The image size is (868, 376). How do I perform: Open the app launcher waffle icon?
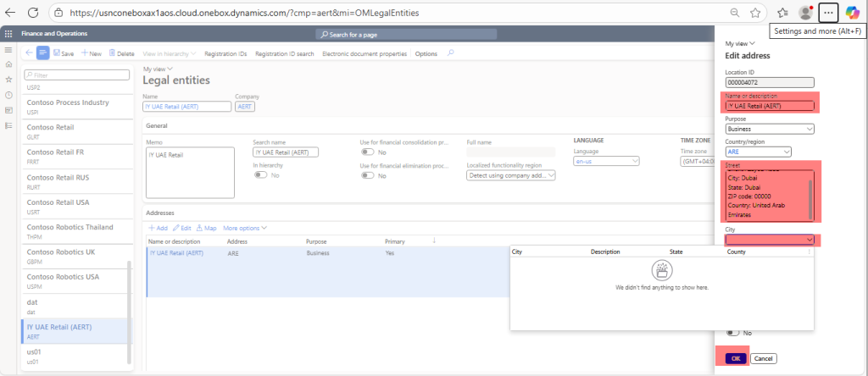coord(8,34)
